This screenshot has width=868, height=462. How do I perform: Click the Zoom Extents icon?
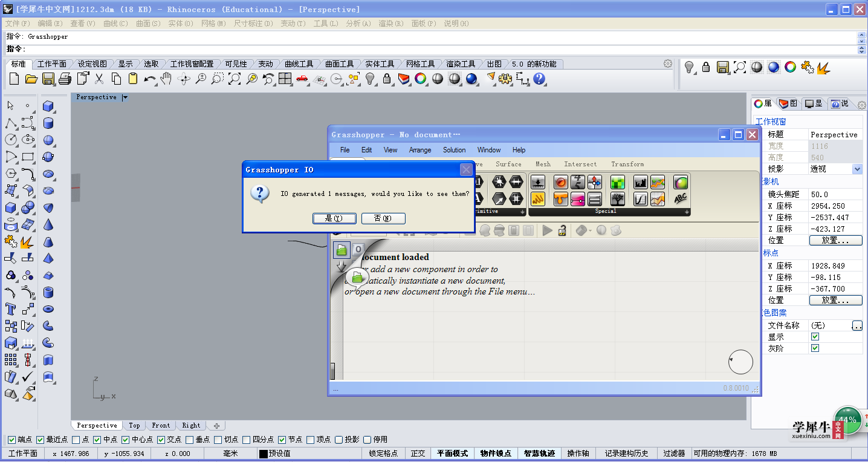pos(235,79)
